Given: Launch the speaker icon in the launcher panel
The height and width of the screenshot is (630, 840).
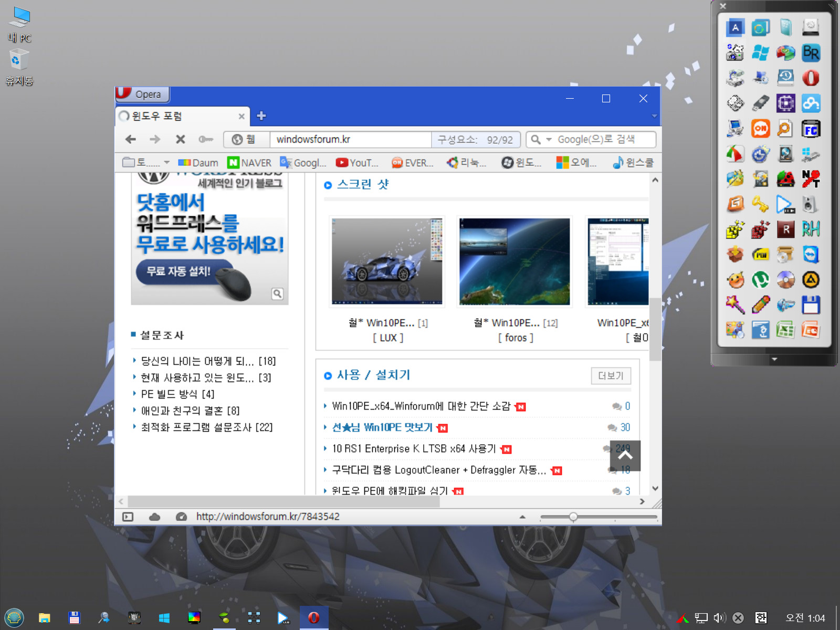Looking at the screenshot, I should coord(811,204).
